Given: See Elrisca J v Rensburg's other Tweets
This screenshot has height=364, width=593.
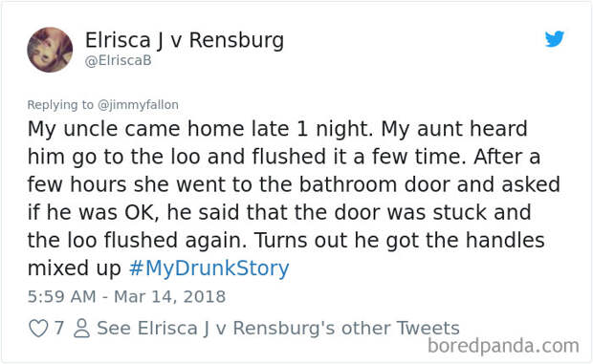Looking at the screenshot, I should (x=278, y=328).
